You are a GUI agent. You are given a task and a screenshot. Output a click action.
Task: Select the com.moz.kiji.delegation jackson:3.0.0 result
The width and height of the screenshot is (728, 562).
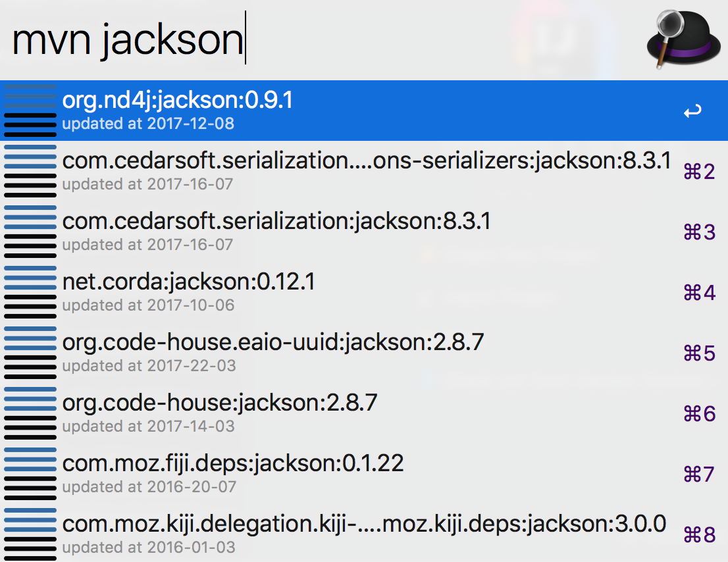364,533
